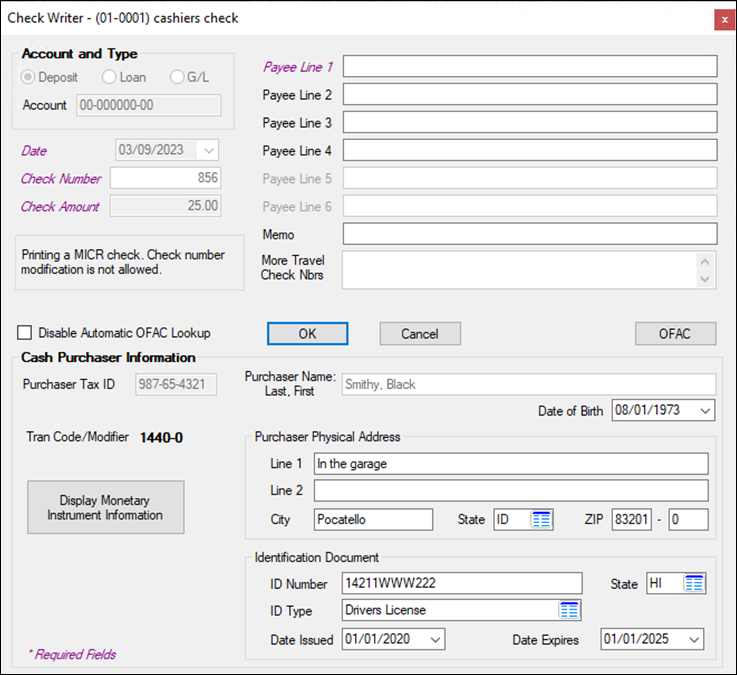This screenshot has height=675, width=737.
Task: Click the ZIP field showing 83201
Action: pyautogui.click(x=632, y=519)
